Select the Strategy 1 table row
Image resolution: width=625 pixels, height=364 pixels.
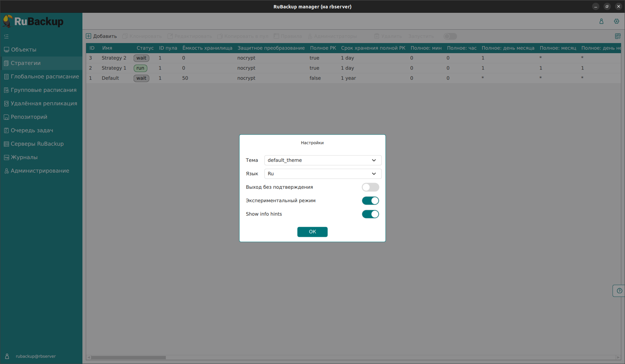tap(114, 68)
